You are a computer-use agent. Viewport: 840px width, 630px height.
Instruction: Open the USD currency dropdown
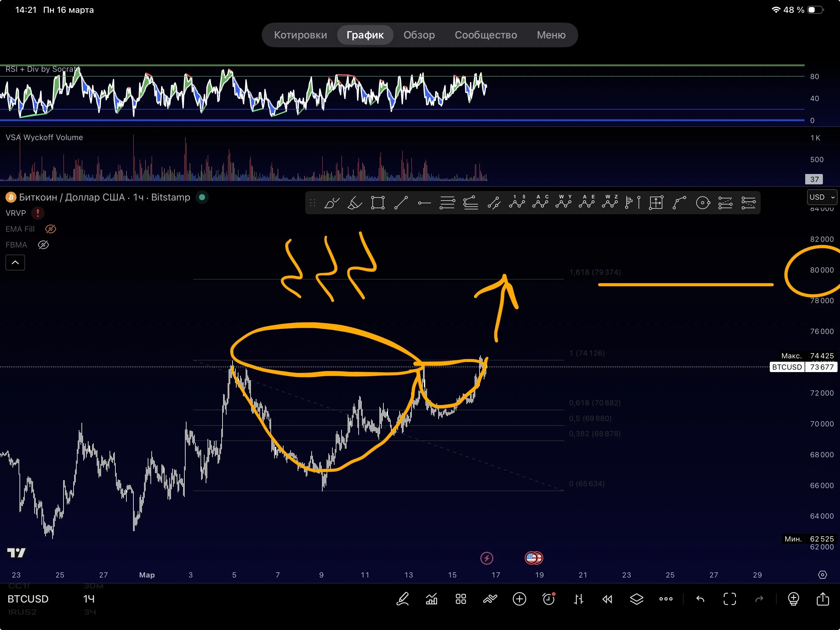(x=822, y=197)
